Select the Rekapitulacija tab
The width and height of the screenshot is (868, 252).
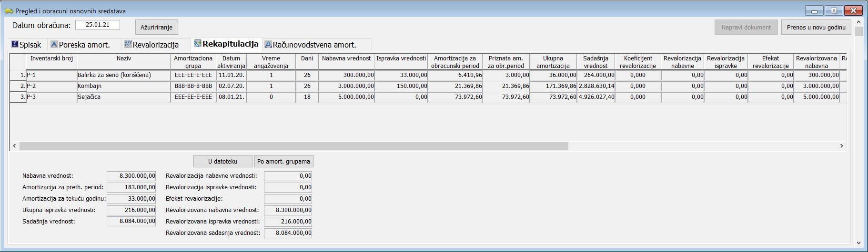(x=226, y=44)
